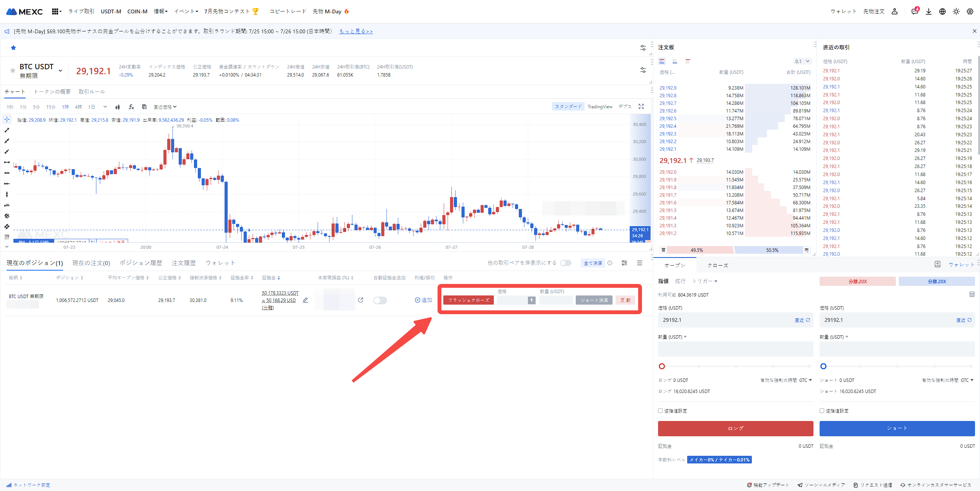Click the download app icon

(929, 11)
